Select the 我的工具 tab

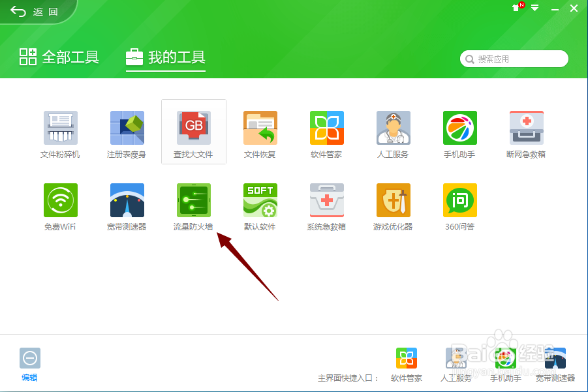click(165, 57)
